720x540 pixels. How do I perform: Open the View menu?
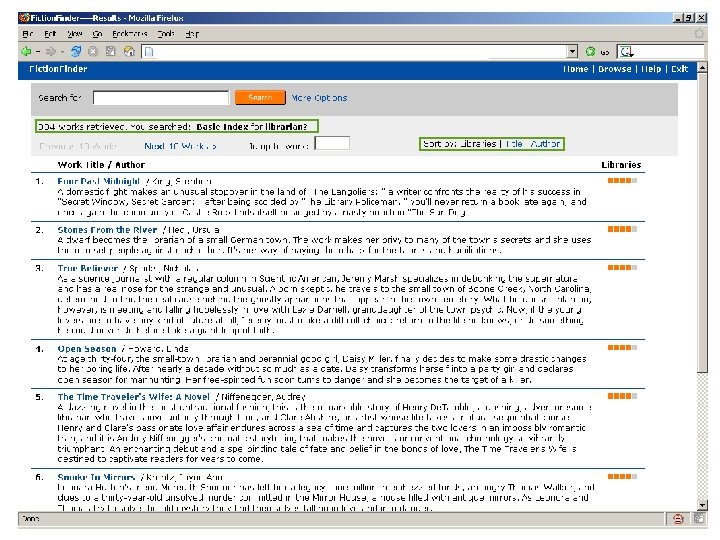point(74,34)
